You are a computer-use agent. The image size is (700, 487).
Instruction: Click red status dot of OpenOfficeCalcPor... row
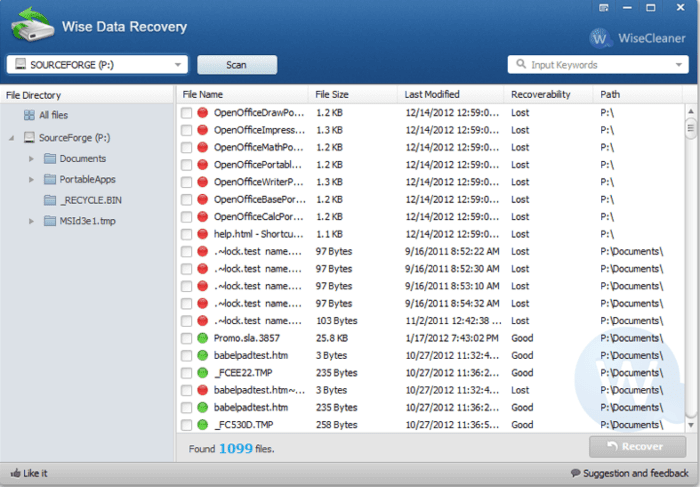pos(203,217)
